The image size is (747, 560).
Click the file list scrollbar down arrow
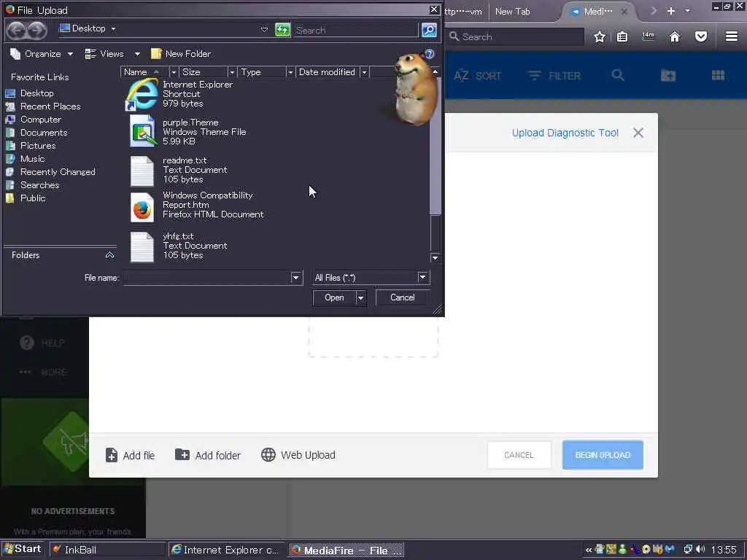tap(435, 257)
